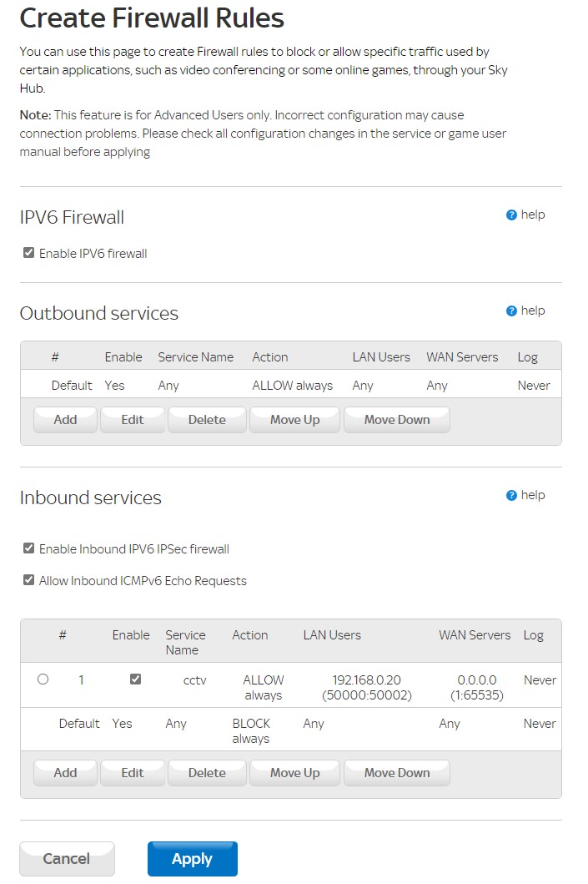This screenshot has width=588, height=884.
Task: Click the IPV6 Firewall help icon
Action: (x=512, y=215)
